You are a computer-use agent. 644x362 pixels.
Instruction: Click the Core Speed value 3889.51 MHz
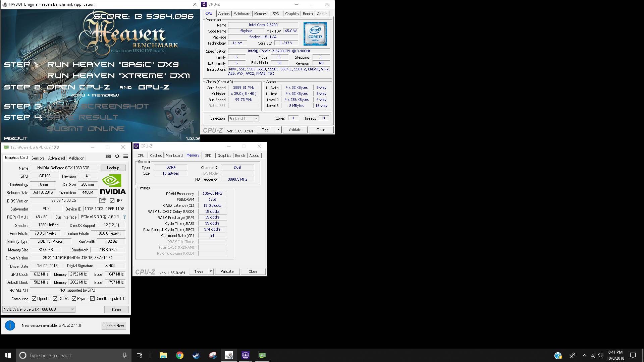pos(244,87)
